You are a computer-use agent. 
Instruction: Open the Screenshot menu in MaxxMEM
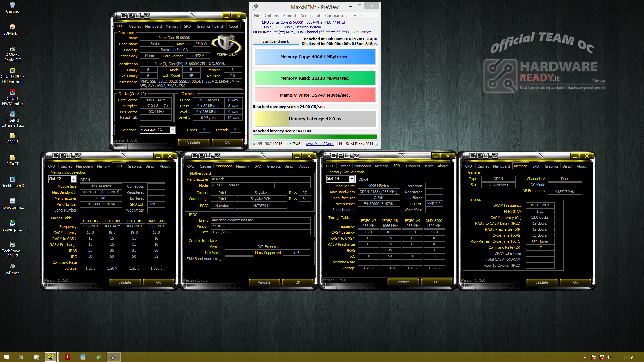310,16
